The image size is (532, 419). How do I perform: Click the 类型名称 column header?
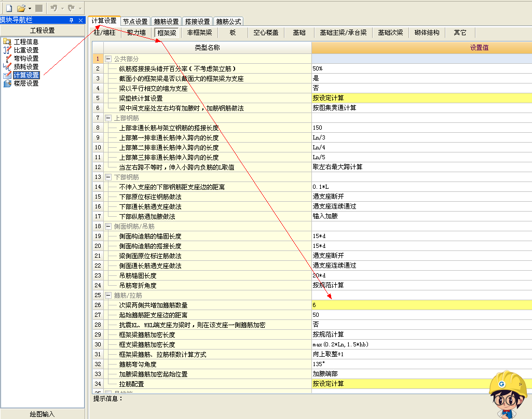tap(207, 48)
